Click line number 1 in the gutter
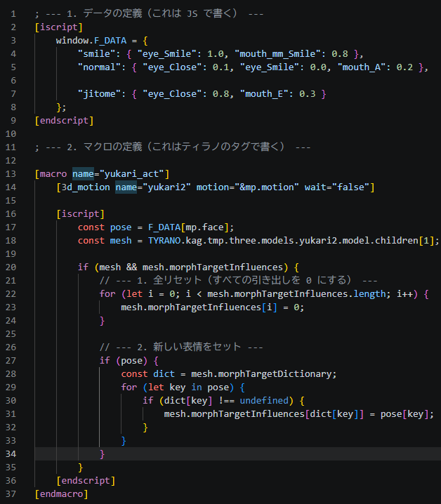441x504 pixels. [13, 14]
